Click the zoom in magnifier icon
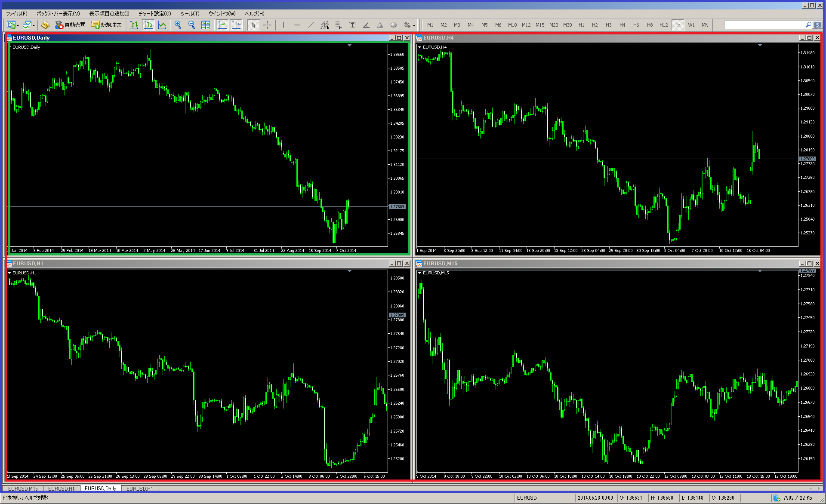826x504 pixels. tap(178, 25)
